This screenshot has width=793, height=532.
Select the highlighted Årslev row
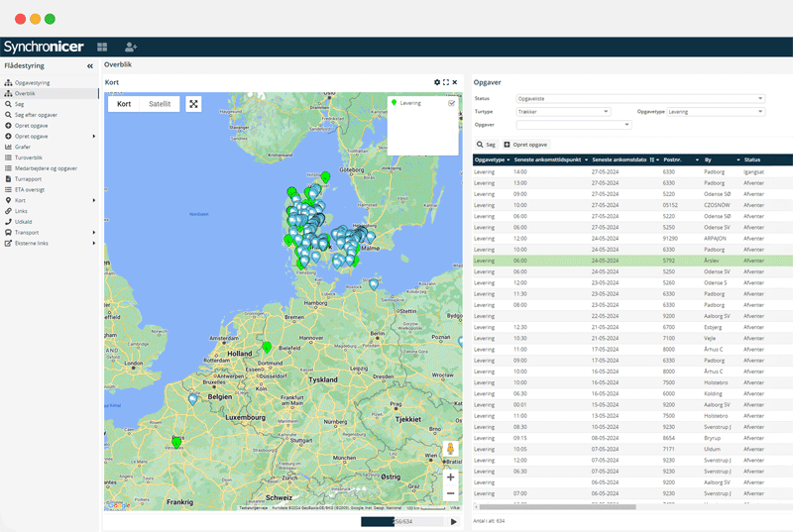tap(632, 261)
